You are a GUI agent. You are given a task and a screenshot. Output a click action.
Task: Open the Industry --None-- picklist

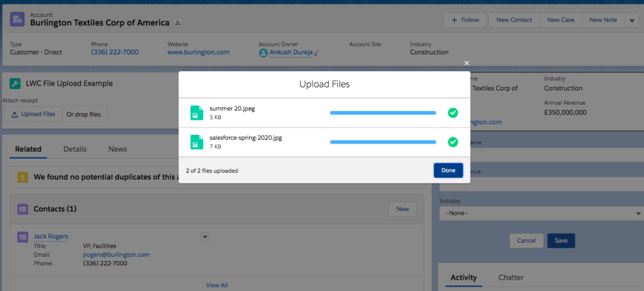(x=541, y=213)
